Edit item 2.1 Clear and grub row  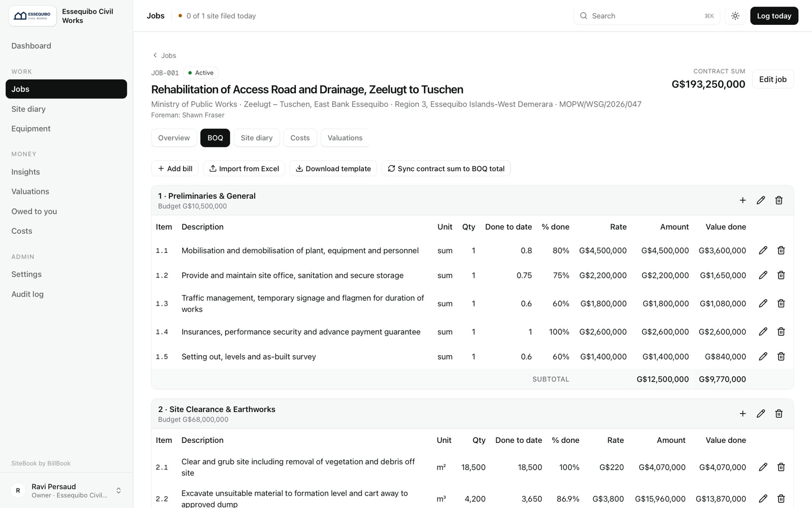[x=763, y=467]
